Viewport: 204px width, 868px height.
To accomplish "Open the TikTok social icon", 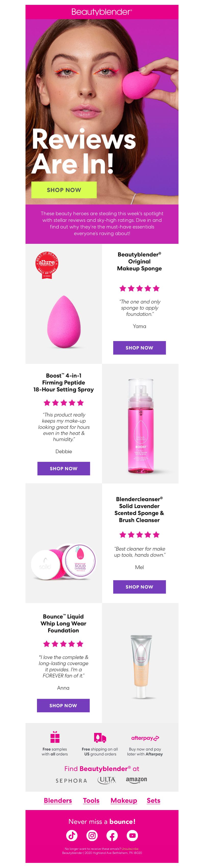I will (x=72, y=835).
